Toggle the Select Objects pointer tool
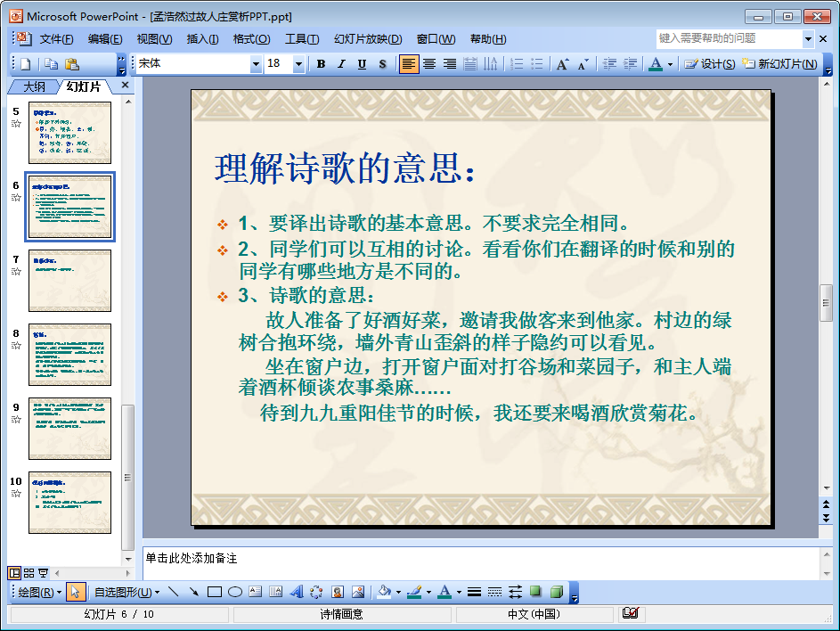 point(75,592)
